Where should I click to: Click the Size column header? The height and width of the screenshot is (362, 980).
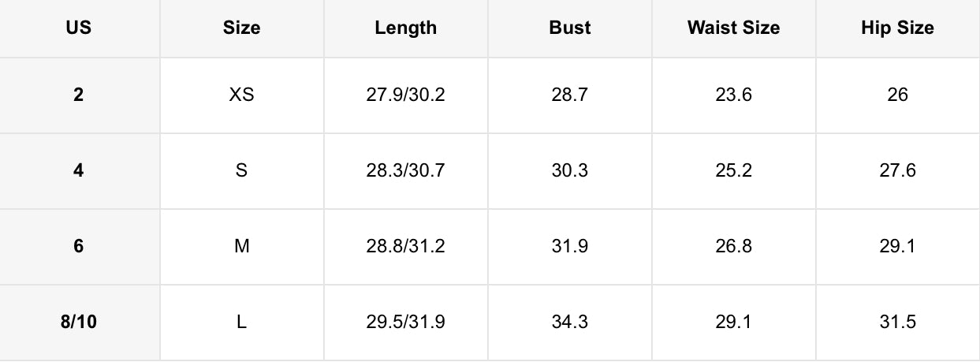pyautogui.click(x=241, y=28)
